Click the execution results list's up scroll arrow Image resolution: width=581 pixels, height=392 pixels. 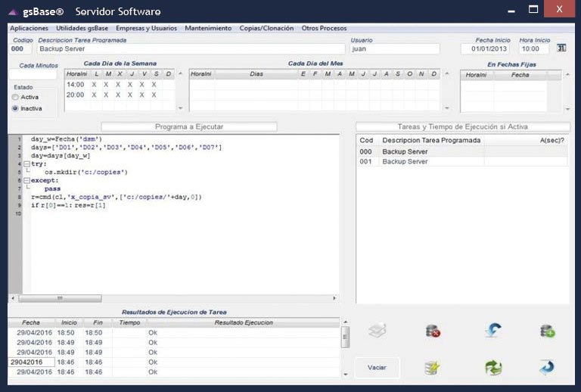click(x=345, y=322)
